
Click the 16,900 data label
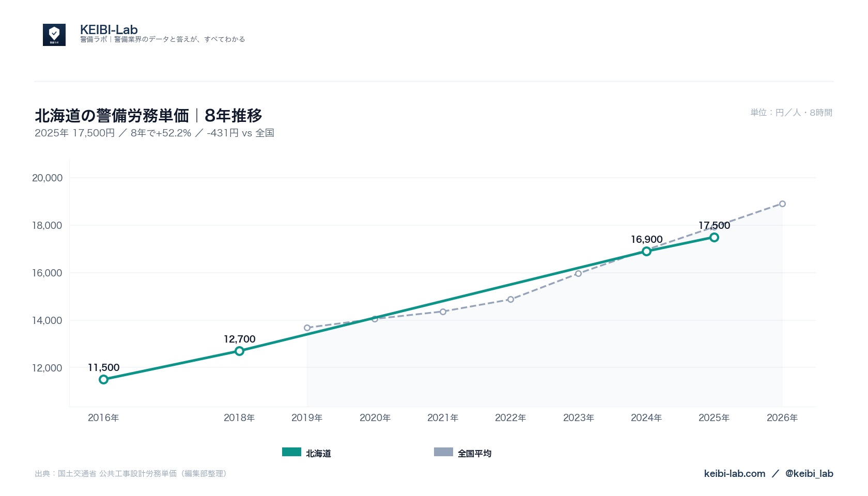point(646,239)
